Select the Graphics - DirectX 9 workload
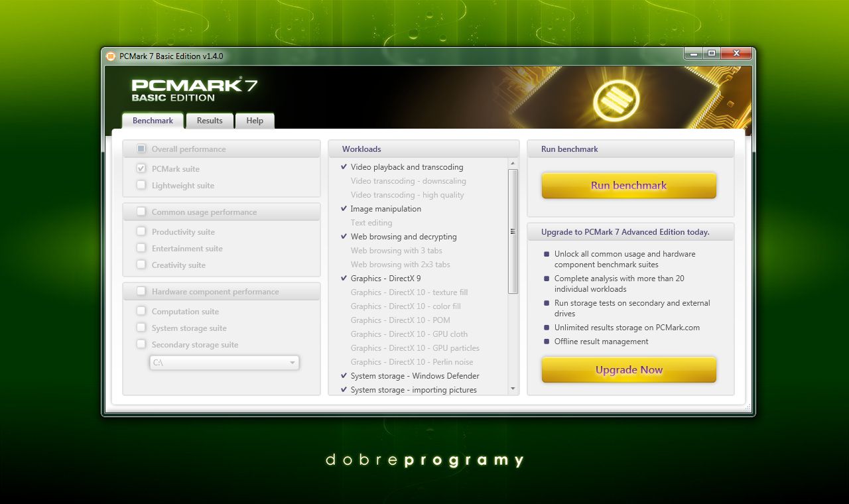849x504 pixels. click(x=385, y=279)
